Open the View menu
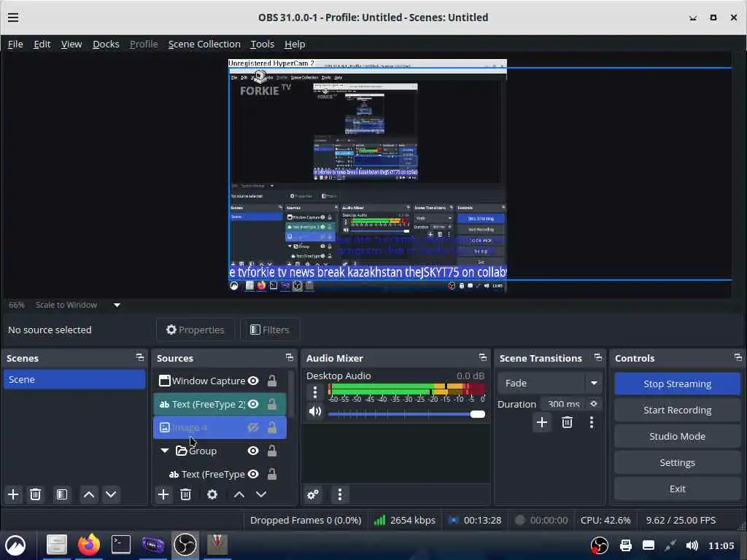The height and width of the screenshot is (560, 747). 71,44
